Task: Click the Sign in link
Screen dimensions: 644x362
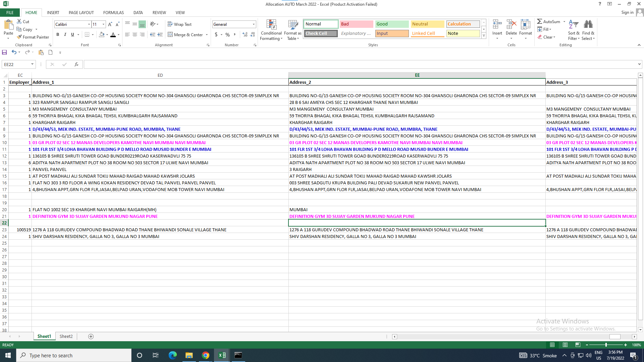Action: (627, 12)
